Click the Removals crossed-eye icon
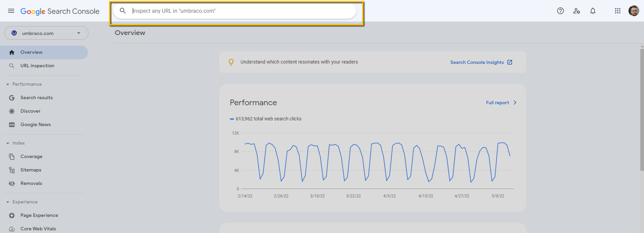Image resolution: width=644 pixels, height=233 pixels. click(x=12, y=184)
